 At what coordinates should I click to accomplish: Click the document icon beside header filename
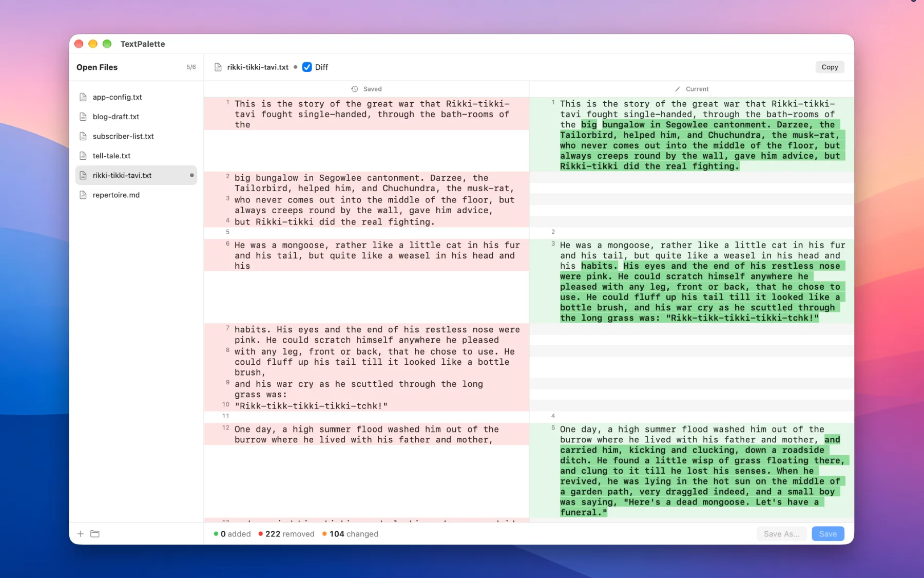218,67
